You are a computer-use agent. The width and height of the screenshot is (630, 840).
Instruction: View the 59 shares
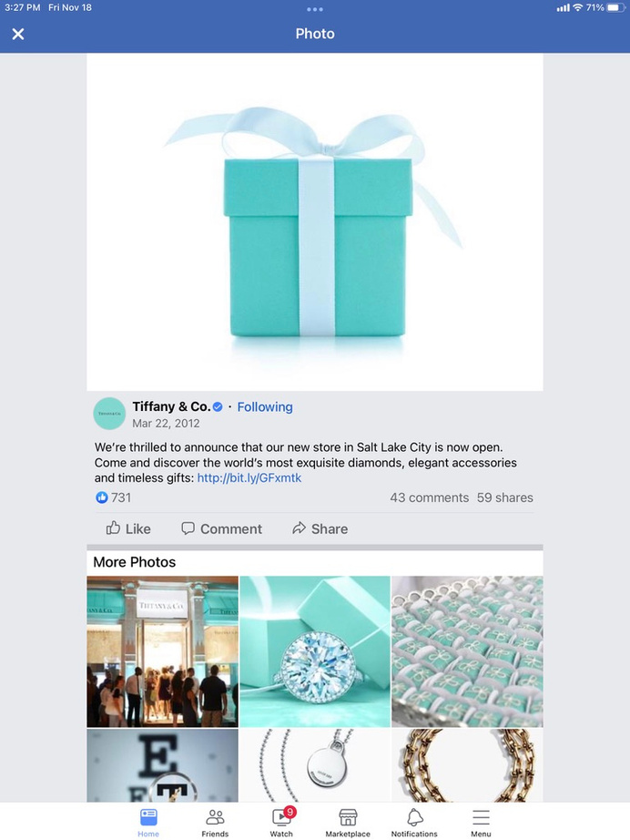pos(504,497)
